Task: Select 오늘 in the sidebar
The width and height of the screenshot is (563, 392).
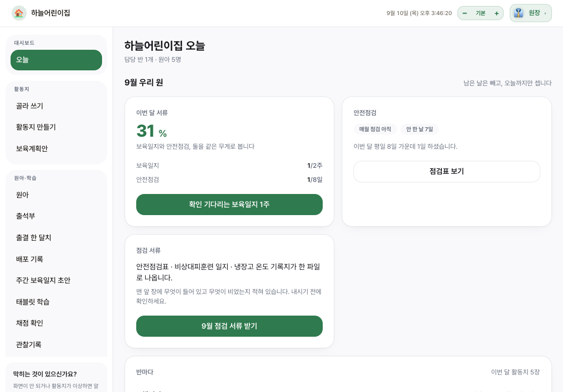Action: (56, 60)
